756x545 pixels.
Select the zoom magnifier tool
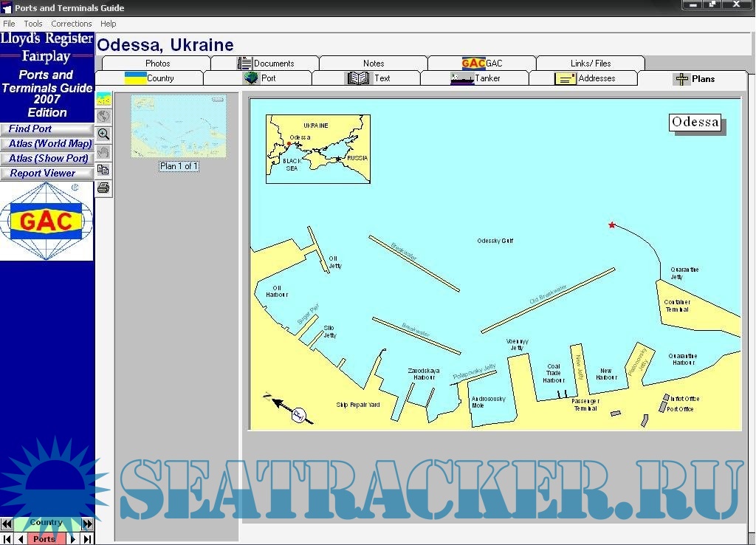(x=103, y=134)
